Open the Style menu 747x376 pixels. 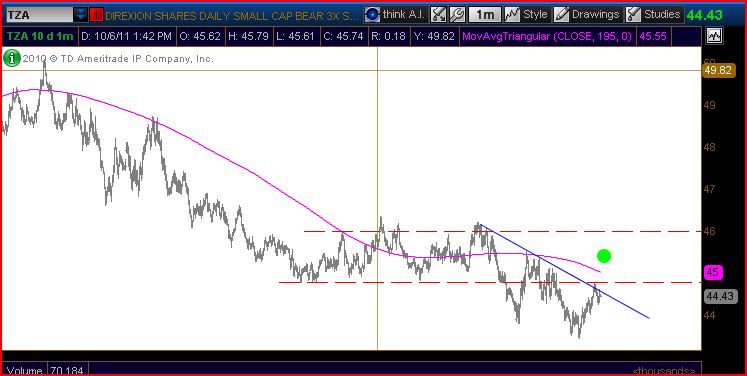526,15
